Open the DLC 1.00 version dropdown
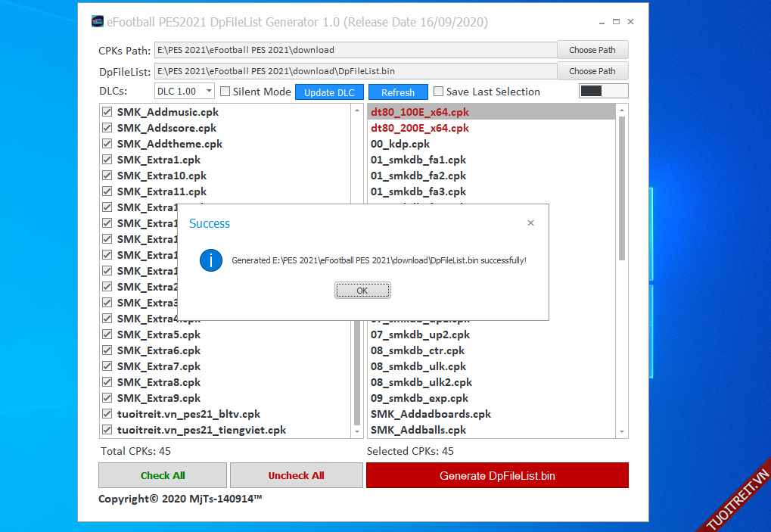 [185, 92]
